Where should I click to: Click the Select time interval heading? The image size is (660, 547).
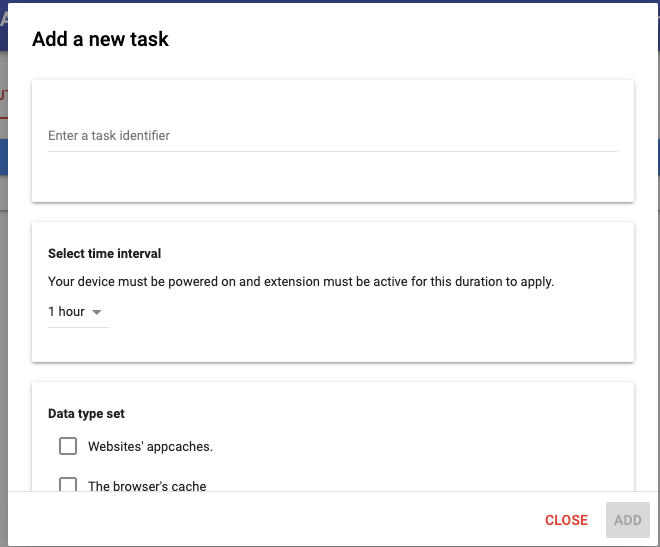click(104, 254)
